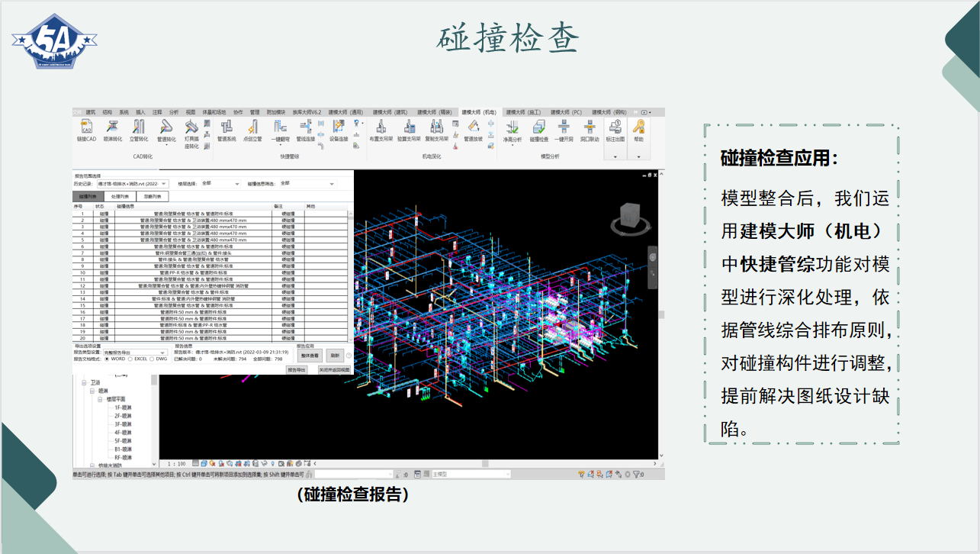Select the 立管转化 tool
Viewport: 980px width, 554px height.
click(139, 130)
